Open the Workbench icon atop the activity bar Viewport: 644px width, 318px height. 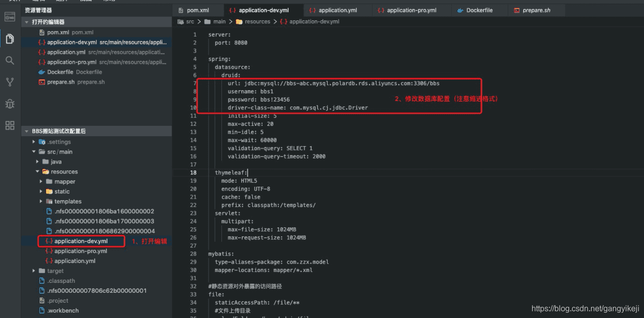tap(9, 17)
